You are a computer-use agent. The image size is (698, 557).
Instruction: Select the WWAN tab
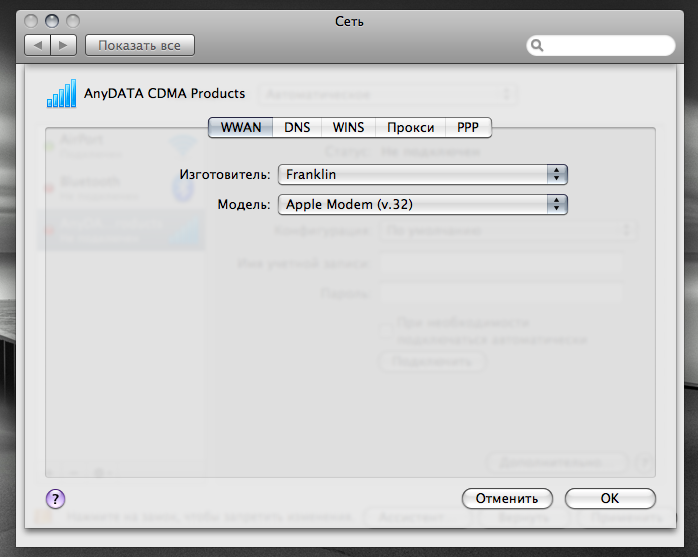pos(240,127)
